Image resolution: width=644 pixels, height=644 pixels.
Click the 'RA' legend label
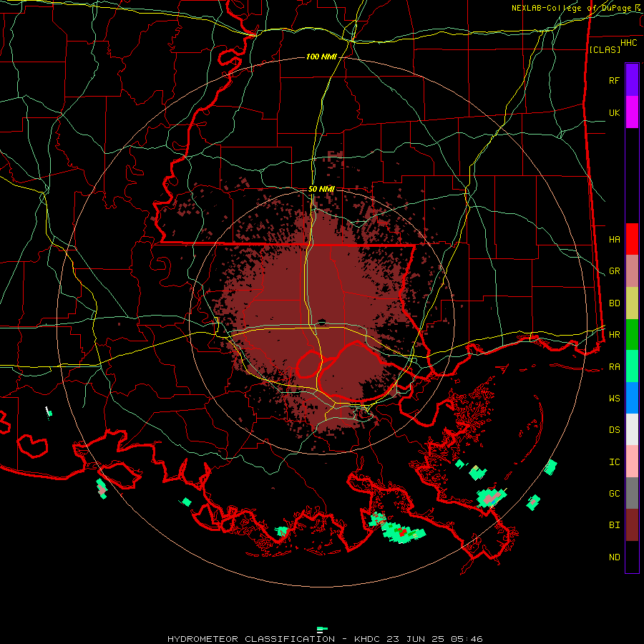[x=614, y=366]
